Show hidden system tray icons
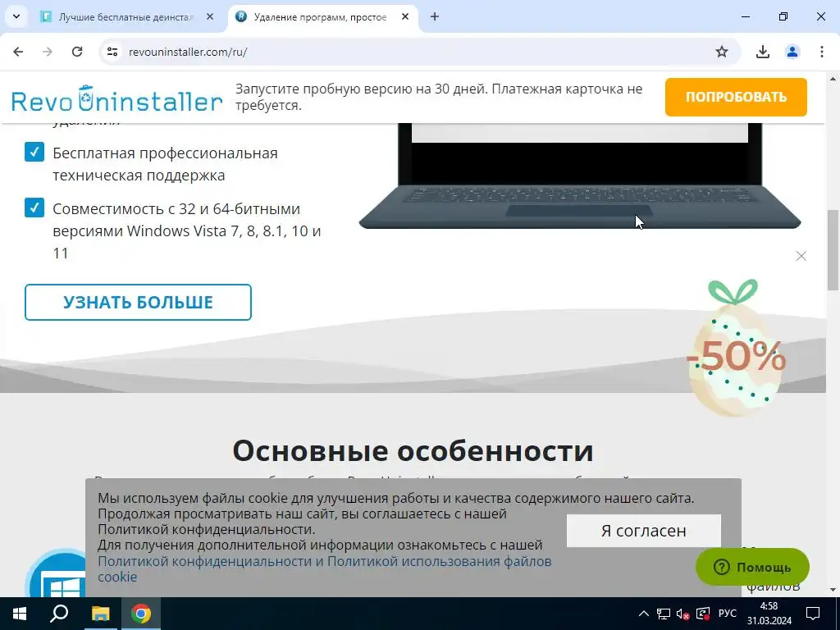840x630 pixels. [x=644, y=614]
